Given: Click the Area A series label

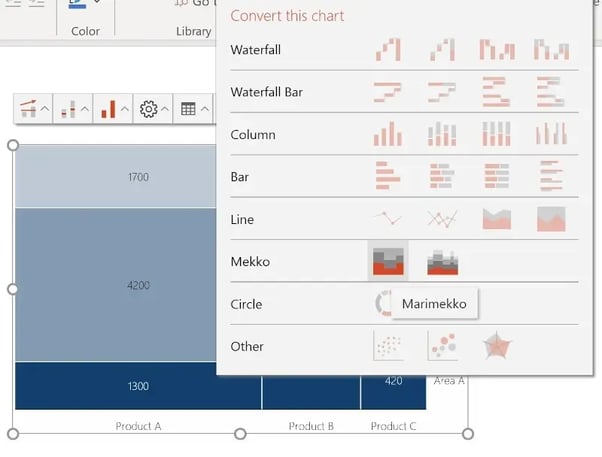Looking at the screenshot, I should [x=449, y=381].
